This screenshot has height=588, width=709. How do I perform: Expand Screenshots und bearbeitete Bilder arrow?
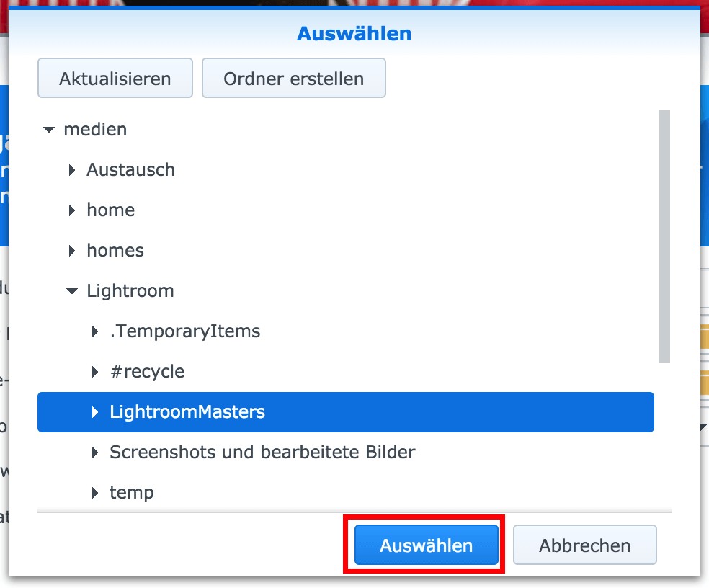(95, 453)
